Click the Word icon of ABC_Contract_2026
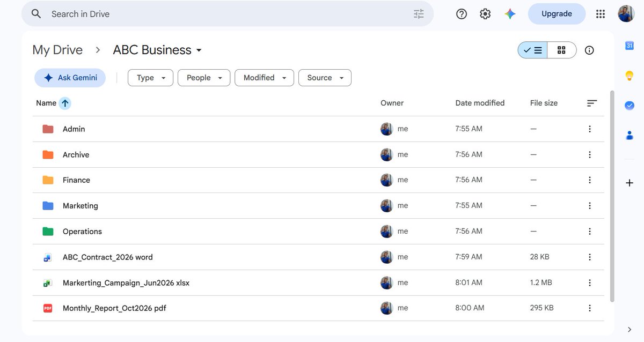 (x=48, y=257)
